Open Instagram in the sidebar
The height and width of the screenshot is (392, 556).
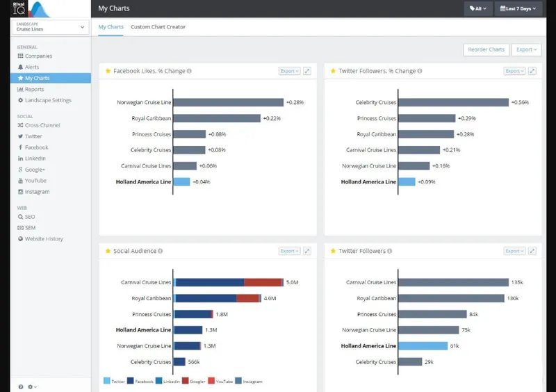tap(33, 192)
